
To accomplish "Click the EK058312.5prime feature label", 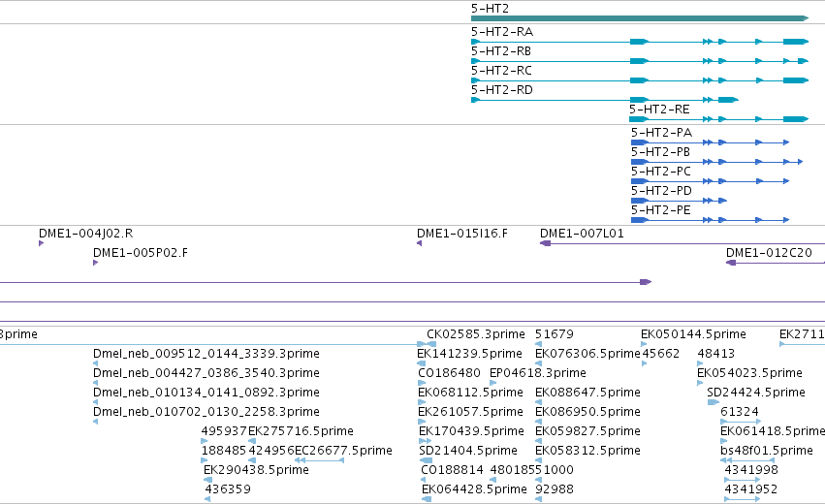I will pos(587,451).
